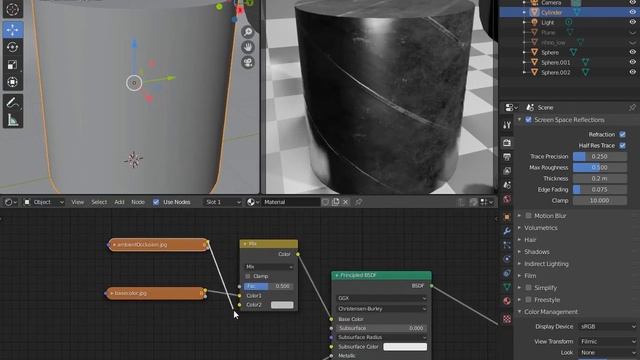Open the Render properties tab
Viewport: 640px width, 360px height.
pos(507,143)
